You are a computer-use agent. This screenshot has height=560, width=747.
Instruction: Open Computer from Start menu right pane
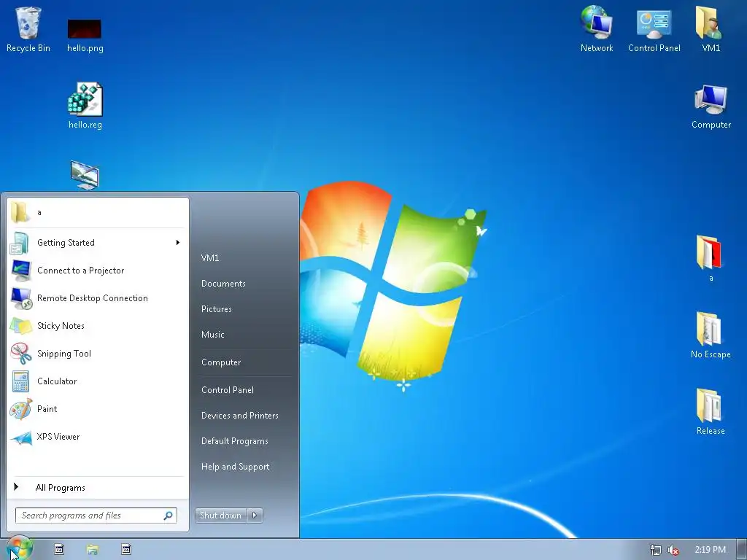(221, 362)
